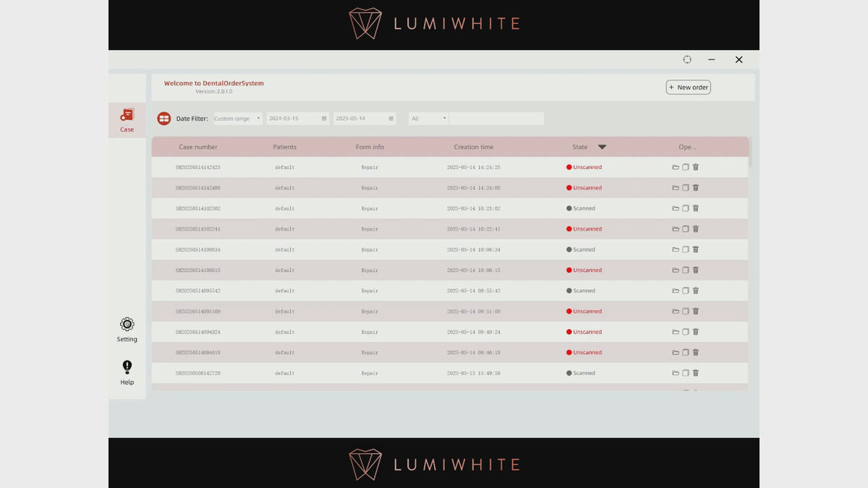The image size is (868, 488).
Task: Click the Unscanned state of case SH20250514142408
Action: pos(584,188)
